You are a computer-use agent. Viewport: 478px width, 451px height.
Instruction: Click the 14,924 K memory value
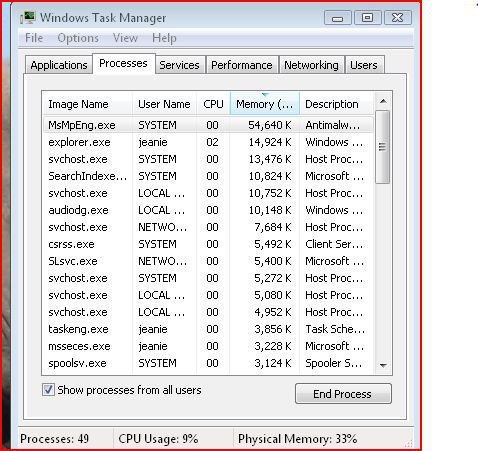pos(270,142)
